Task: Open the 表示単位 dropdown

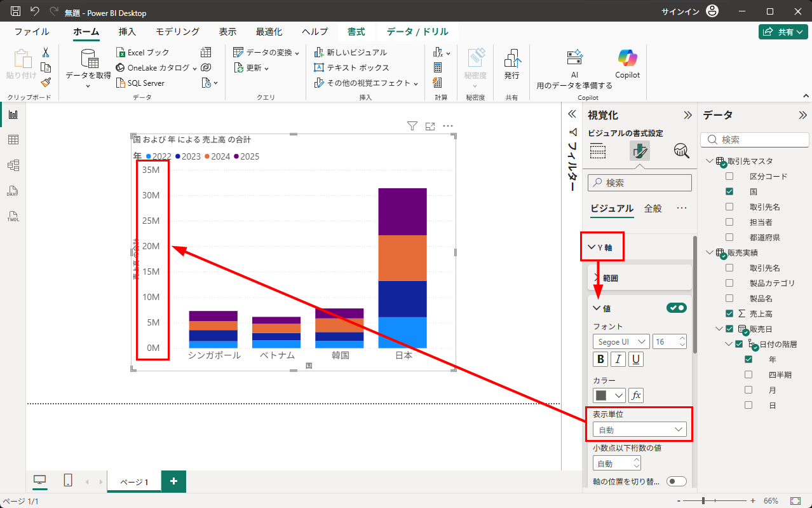Action: 639,430
